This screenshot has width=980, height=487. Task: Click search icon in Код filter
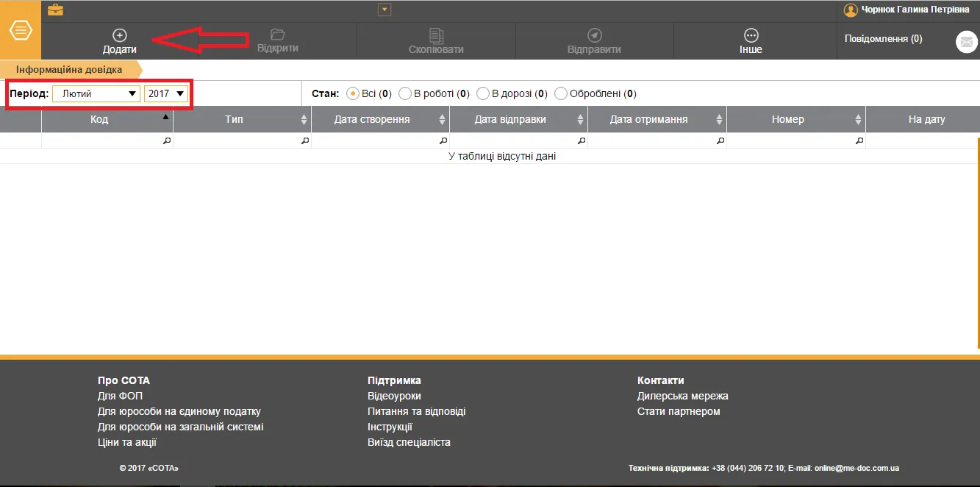[166, 141]
